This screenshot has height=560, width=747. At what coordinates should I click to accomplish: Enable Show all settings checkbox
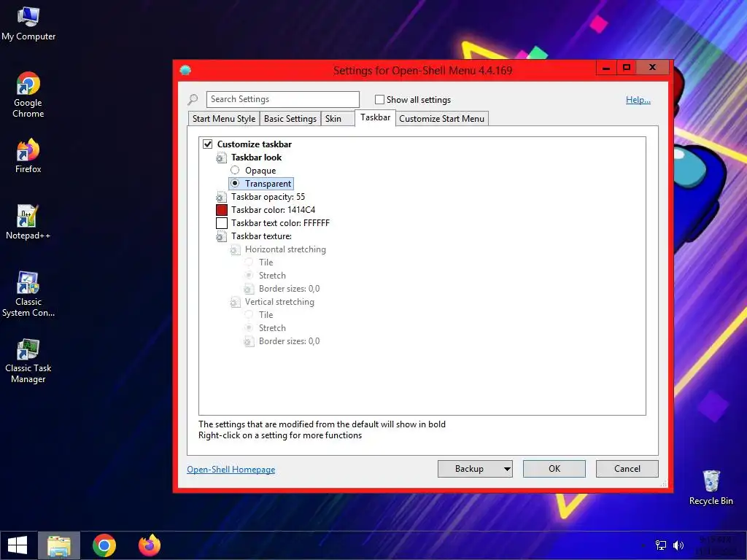point(379,99)
